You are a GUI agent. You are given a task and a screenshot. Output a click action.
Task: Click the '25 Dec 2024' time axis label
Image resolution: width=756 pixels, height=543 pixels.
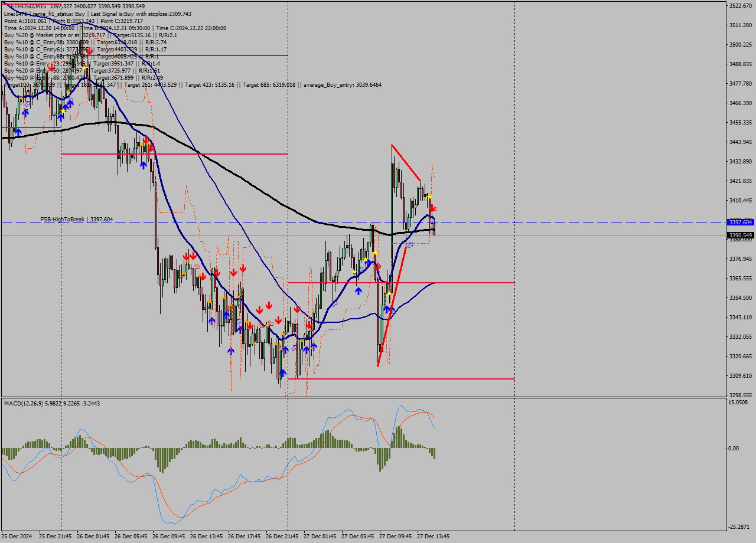(18, 537)
